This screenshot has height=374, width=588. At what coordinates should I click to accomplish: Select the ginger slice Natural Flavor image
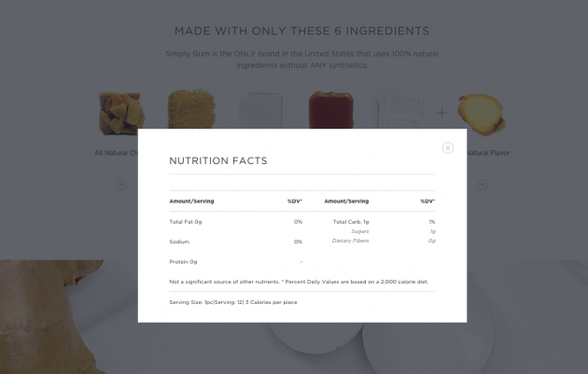(482, 115)
